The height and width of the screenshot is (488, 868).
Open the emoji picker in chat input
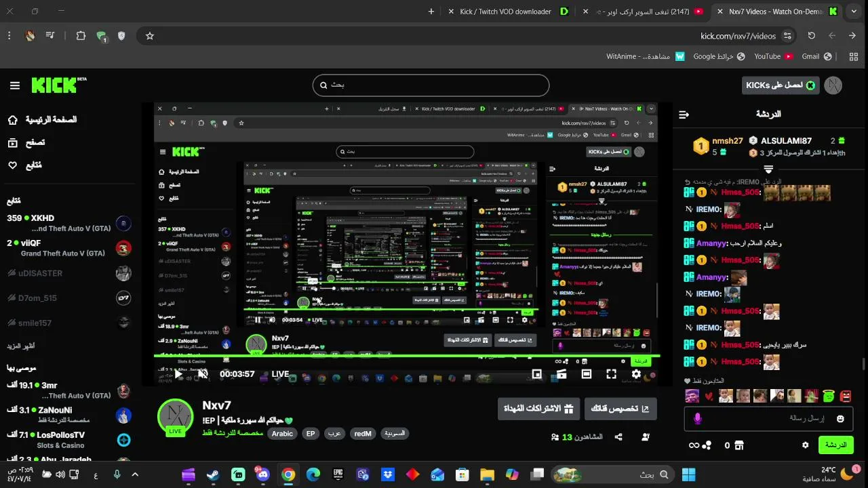click(840, 419)
